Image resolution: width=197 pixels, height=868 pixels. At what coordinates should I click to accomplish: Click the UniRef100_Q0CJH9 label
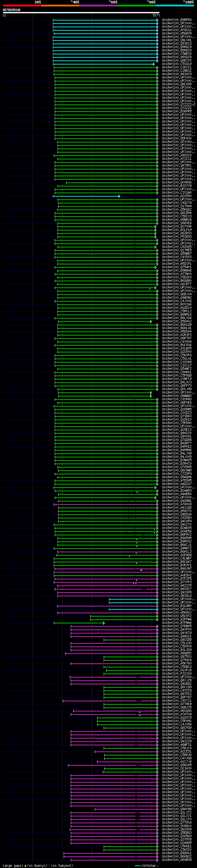pos(177,389)
